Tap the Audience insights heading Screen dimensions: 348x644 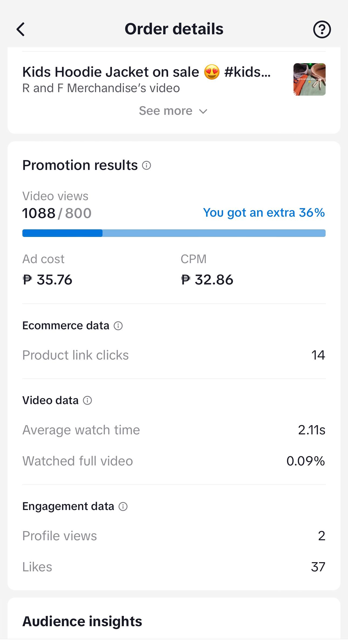pyautogui.click(x=82, y=621)
